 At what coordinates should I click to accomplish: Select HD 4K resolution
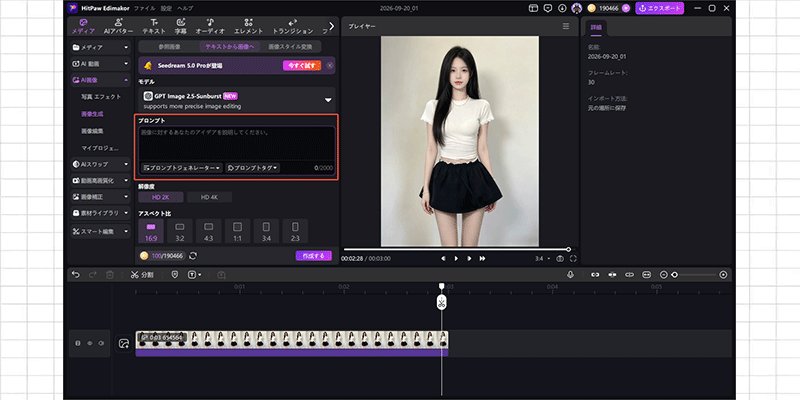tap(209, 197)
